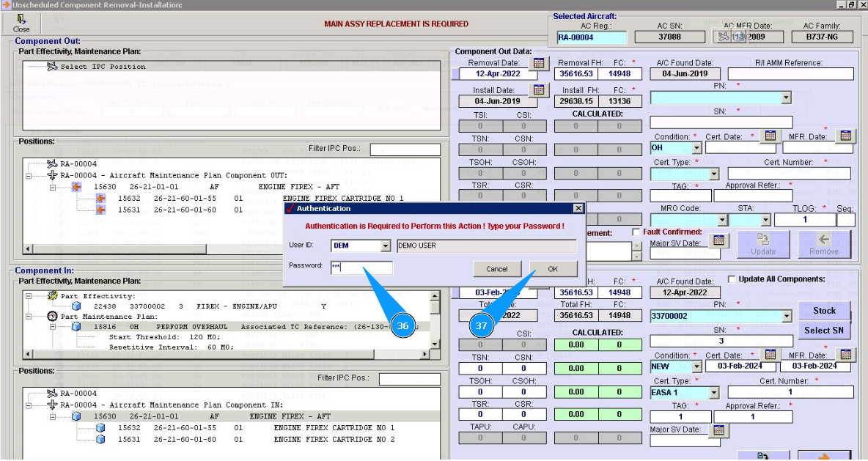Screen dimensions: 868x461
Task: Click orange arrow icon of 15630 ENGINE FIREX - AFT
Action: tap(76, 187)
